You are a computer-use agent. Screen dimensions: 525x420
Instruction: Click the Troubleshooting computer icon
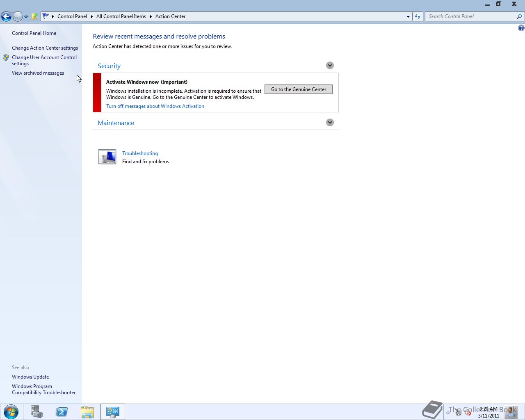pyautogui.click(x=107, y=157)
